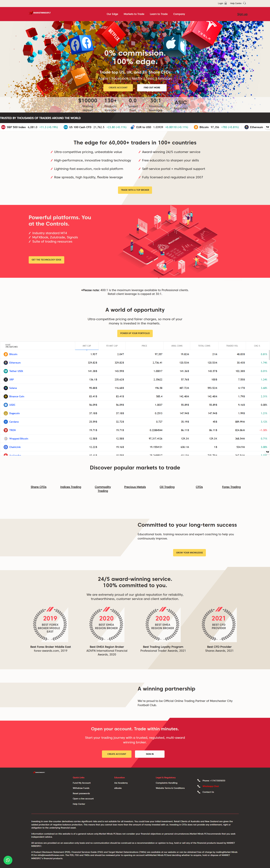The width and height of the screenshot is (270, 868).
Task: Click the Tether USDt coin icon
Action: [x=6, y=371]
